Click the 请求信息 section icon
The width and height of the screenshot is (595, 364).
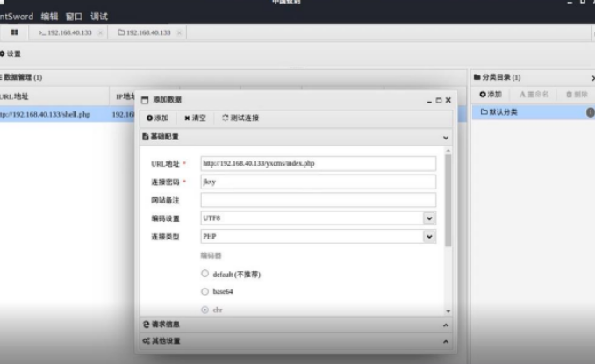(146, 325)
